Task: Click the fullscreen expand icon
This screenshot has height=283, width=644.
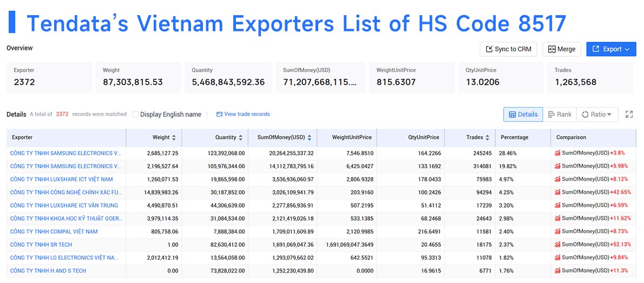Action: 629,114
